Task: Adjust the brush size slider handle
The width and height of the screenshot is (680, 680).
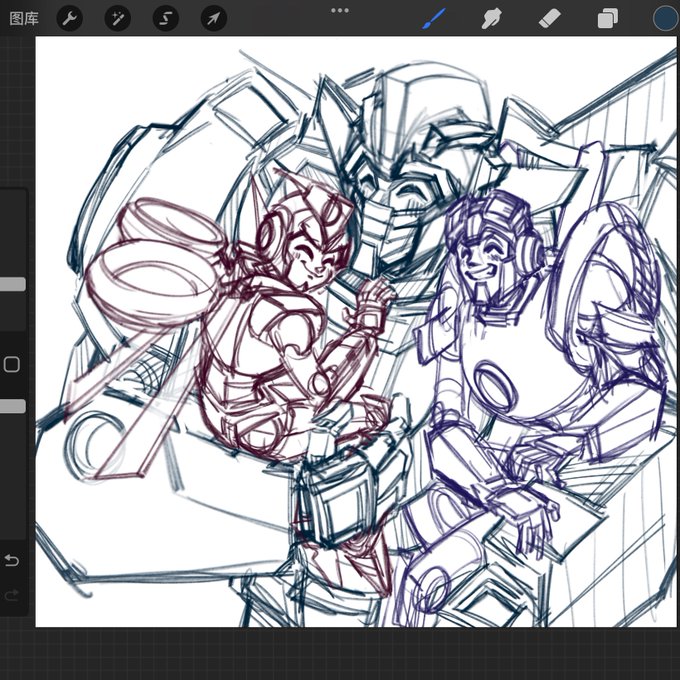Action: click(13, 284)
